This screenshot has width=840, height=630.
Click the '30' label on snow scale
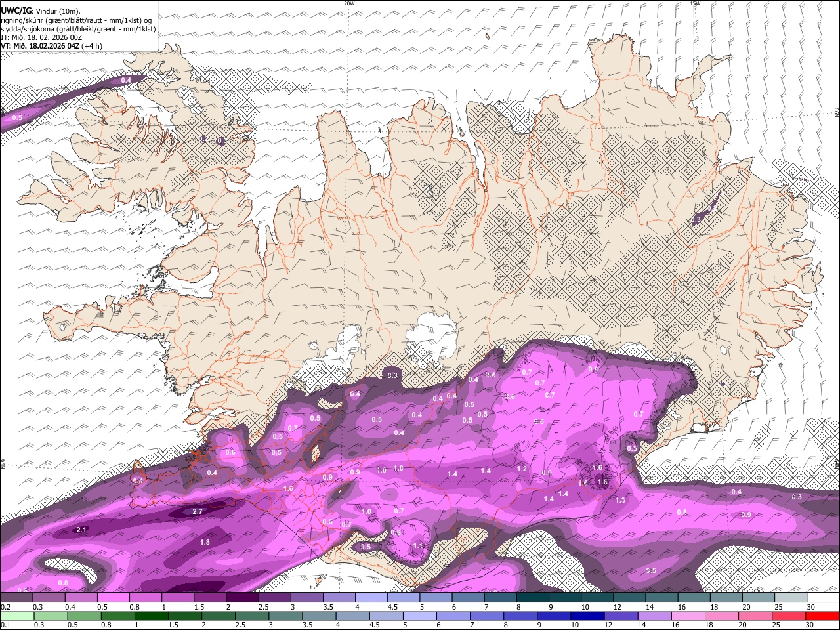coord(810,607)
